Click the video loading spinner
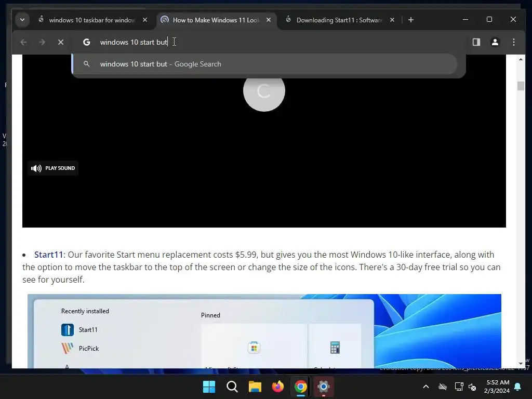Viewport: 532px width, 399px height. (x=264, y=91)
